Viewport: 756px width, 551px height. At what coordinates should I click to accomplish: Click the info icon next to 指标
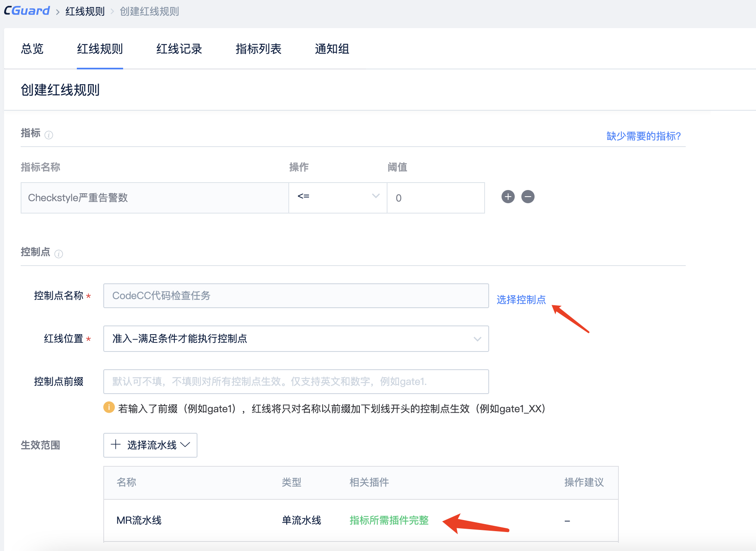(x=49, y=135)
